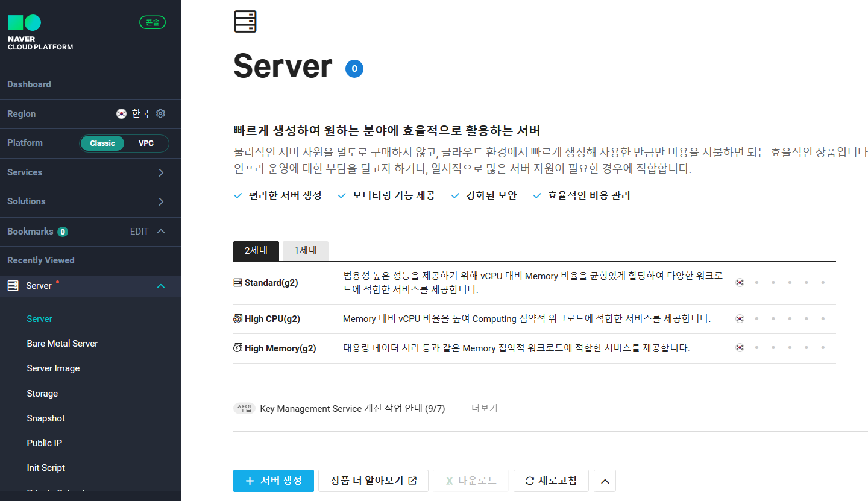This screenshot has width=868, height=501.
Task: Collapse the Server sidebar group
Action: (161, 286)
